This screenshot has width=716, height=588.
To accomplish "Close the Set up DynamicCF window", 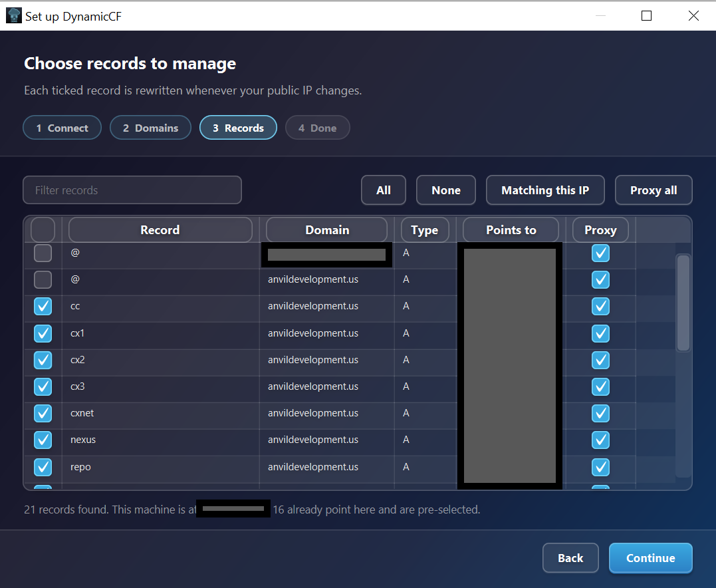I will [693, 15].
